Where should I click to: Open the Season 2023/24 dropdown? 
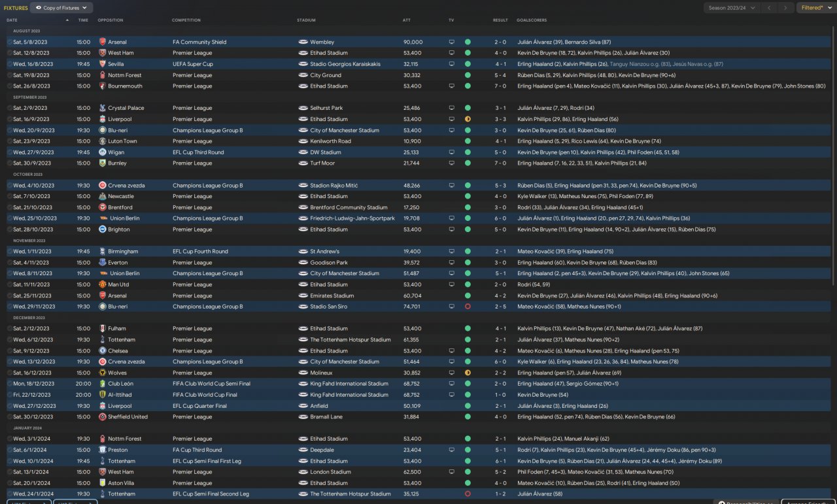point(732,8)
